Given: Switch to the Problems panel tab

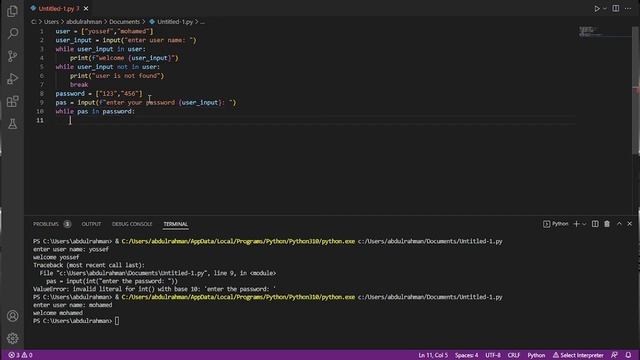Looking at the screenshot, I should click(46, 224).
